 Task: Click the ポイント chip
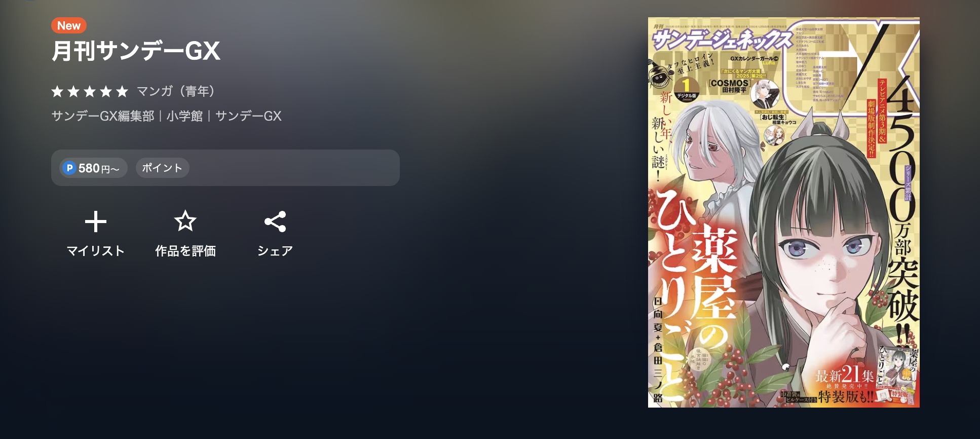[x=162, y=168]
